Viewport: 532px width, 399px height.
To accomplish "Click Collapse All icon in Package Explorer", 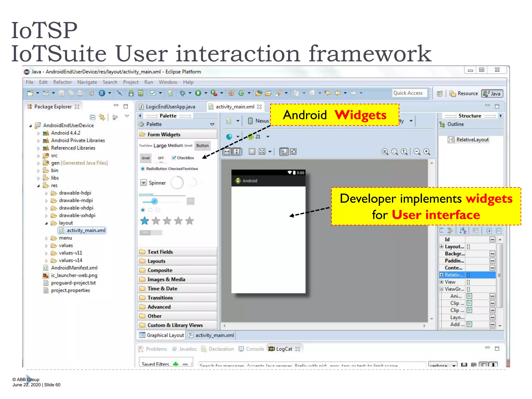I will point(93,117).
